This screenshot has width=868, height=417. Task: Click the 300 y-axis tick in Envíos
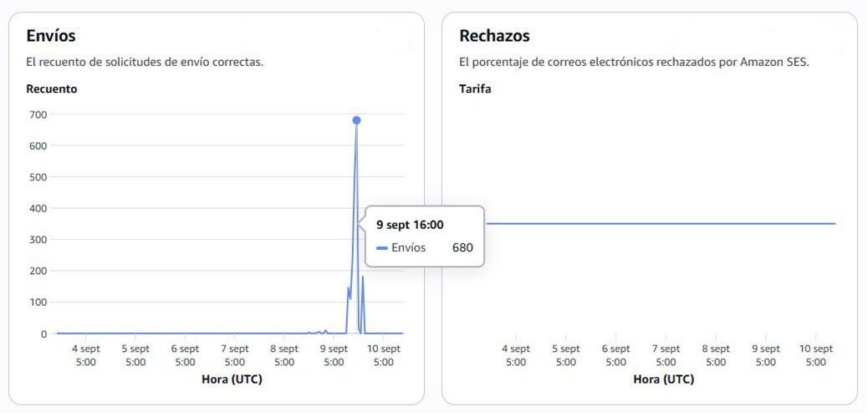36,240
